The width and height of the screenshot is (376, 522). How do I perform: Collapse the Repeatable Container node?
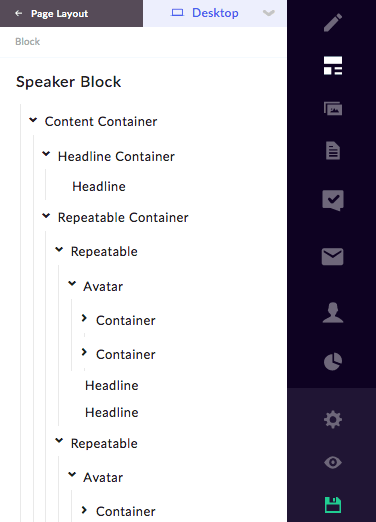pyautogui.click(x=46, y=216)
